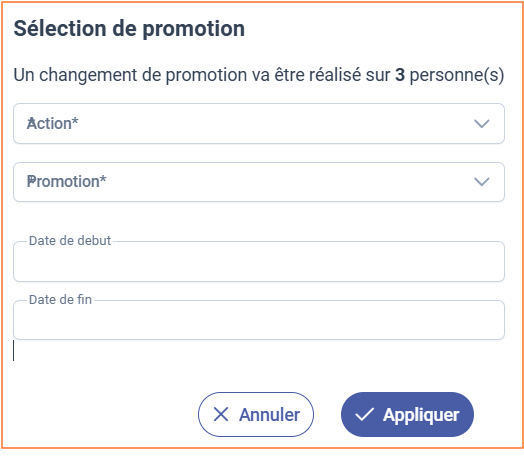Click the text cursor below Date de fin

click(x=13, y=350)
